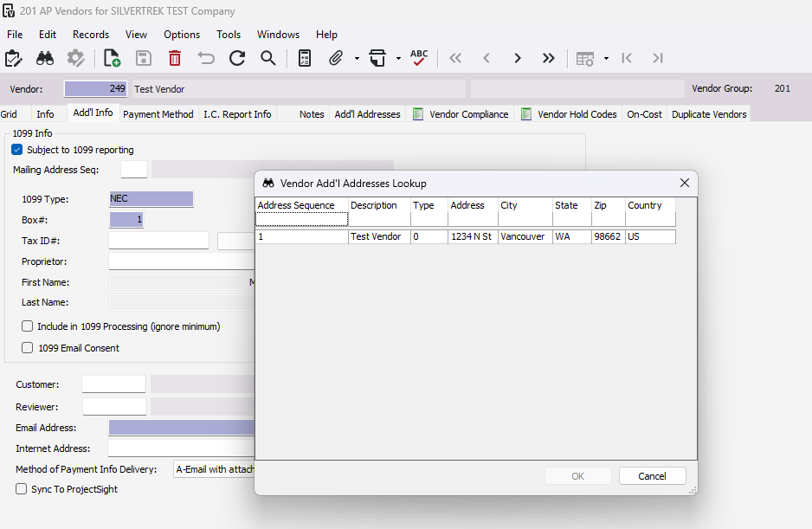Switch to the Payment Method tab

(158, 114)
